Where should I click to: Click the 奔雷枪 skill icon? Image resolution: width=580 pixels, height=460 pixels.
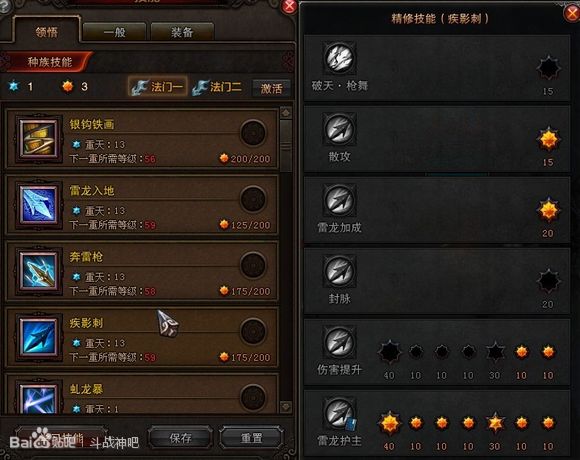click(38, 271)
